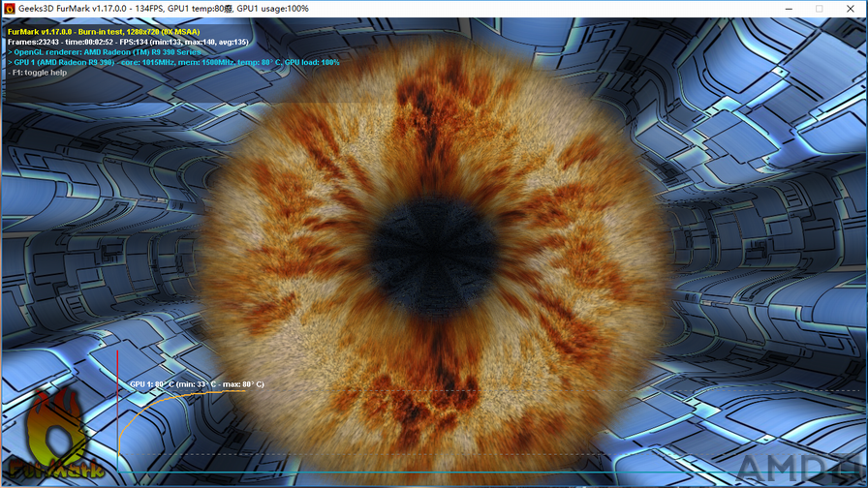Close the FurMark burn-in window
Screen dimensions: 868x488
[851, 9]
